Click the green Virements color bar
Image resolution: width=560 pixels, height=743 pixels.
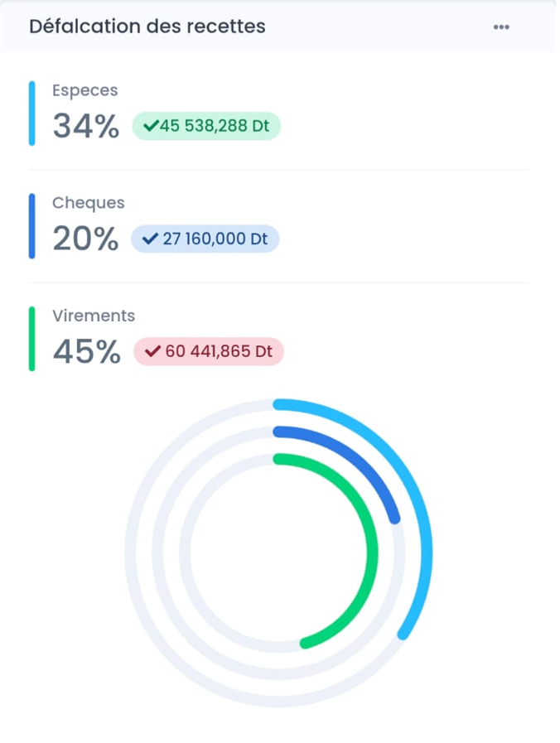pyautogui.click(x=31, y=339)
